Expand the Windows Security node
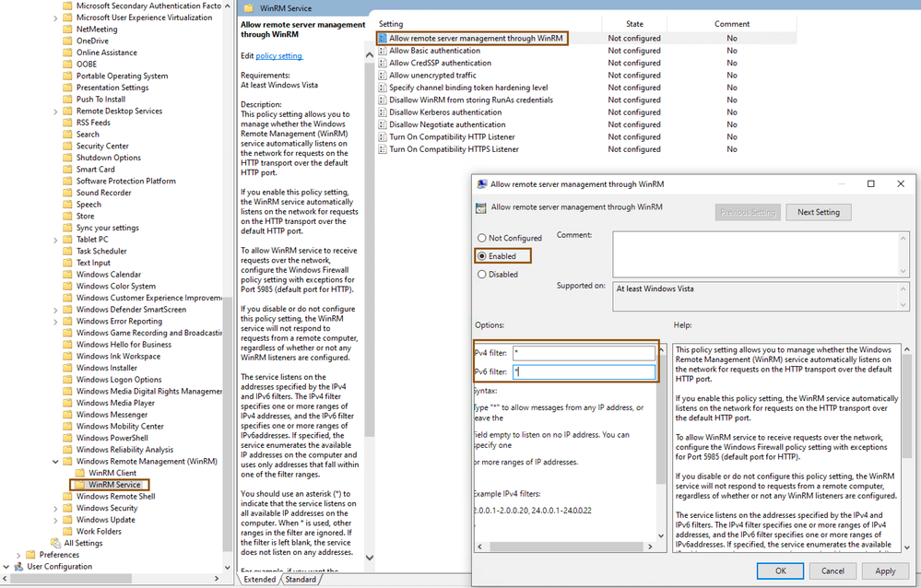Viewport: 921px width, 588px height. (x=56, y=508)
